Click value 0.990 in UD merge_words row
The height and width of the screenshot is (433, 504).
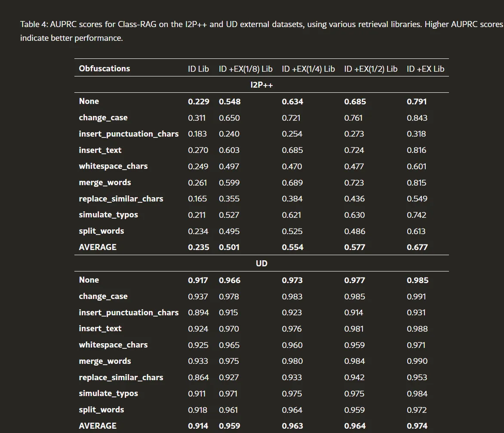click(417, 361)
